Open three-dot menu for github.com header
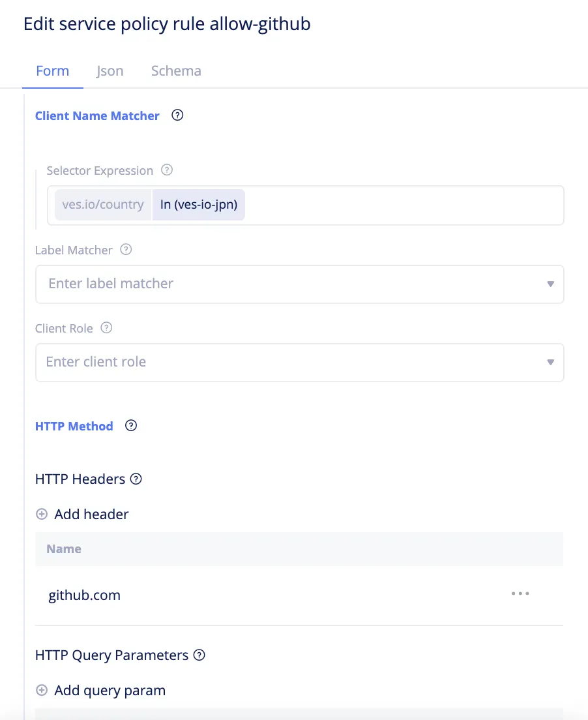Image resolution: width=588 pixels, height=720 pixels. point(520,593)
